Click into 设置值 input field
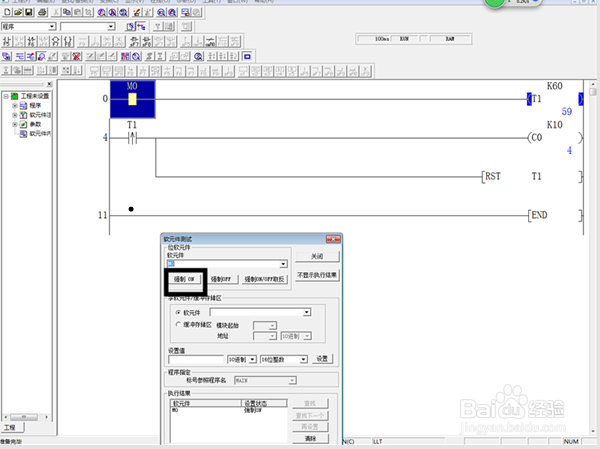The width and height of the screenshot is (600, 449). [x=196, y=359]
